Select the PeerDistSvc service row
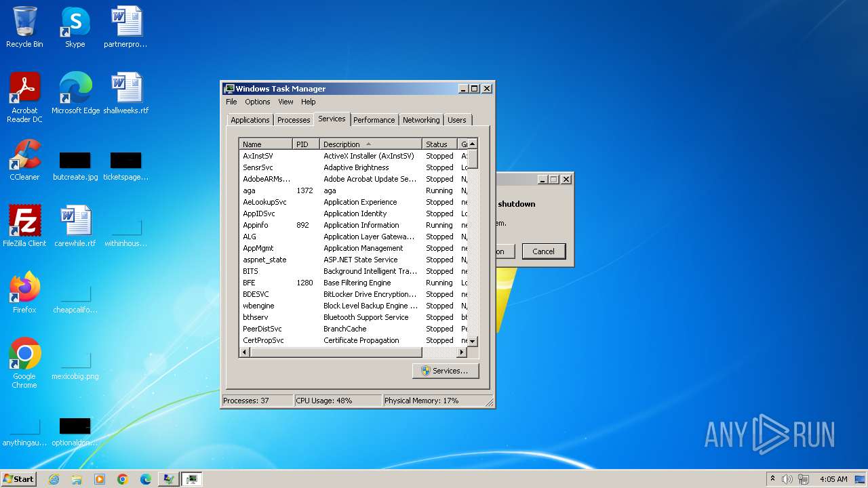The height and width of the screenshot is (488, 868). click(353, 329)
